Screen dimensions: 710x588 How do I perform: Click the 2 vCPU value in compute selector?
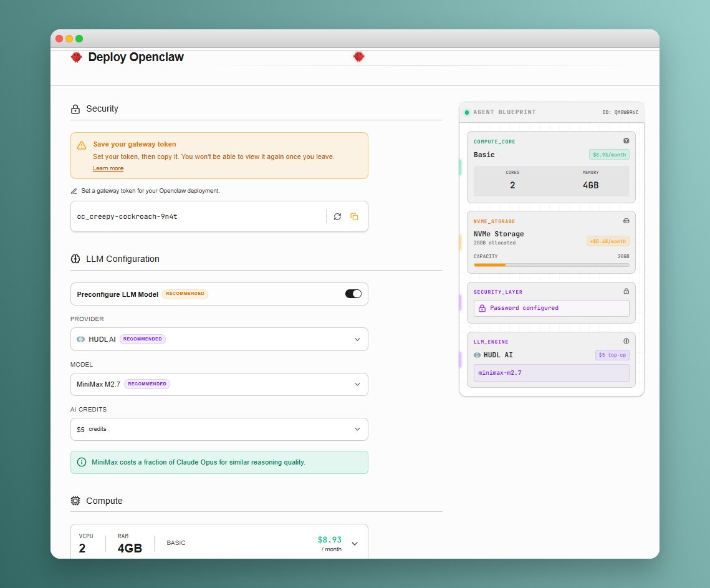point(82,549)
